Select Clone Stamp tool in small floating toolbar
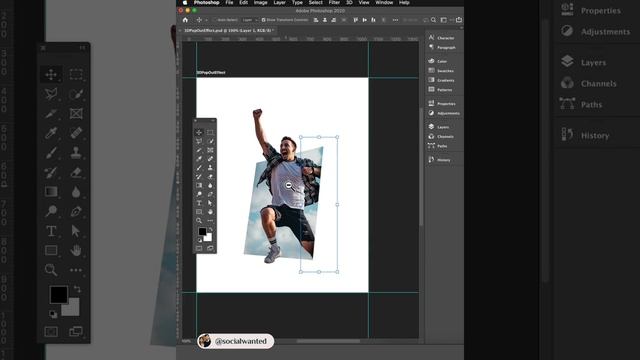The image size is (640, 360). 210,168
